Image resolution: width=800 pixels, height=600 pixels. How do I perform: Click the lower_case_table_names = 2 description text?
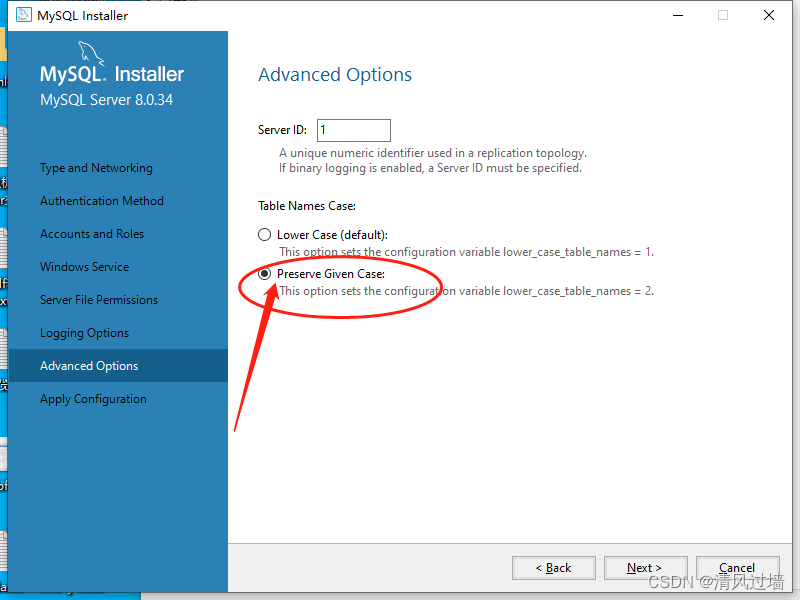(x=466, y=291)
